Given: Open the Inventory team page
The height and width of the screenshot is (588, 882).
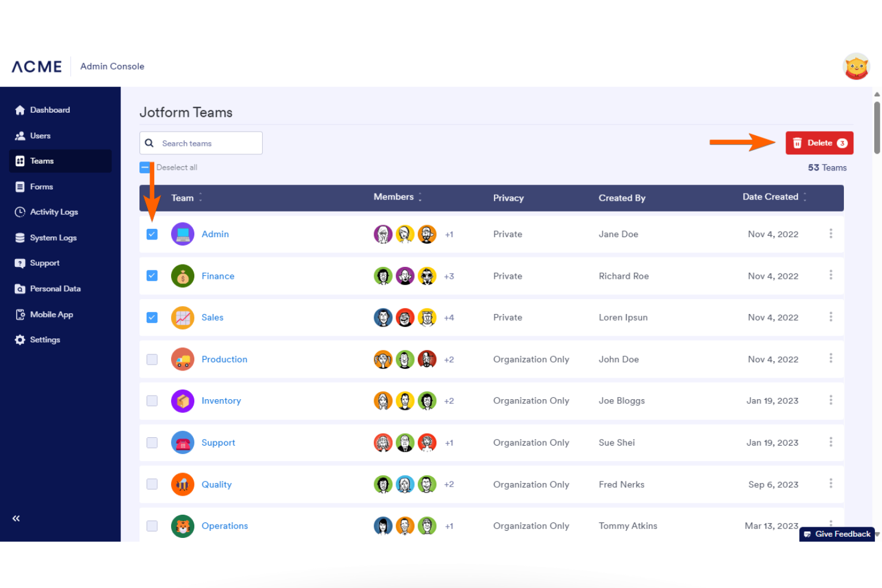Looking at the screenshot, I should coord(221,400).
